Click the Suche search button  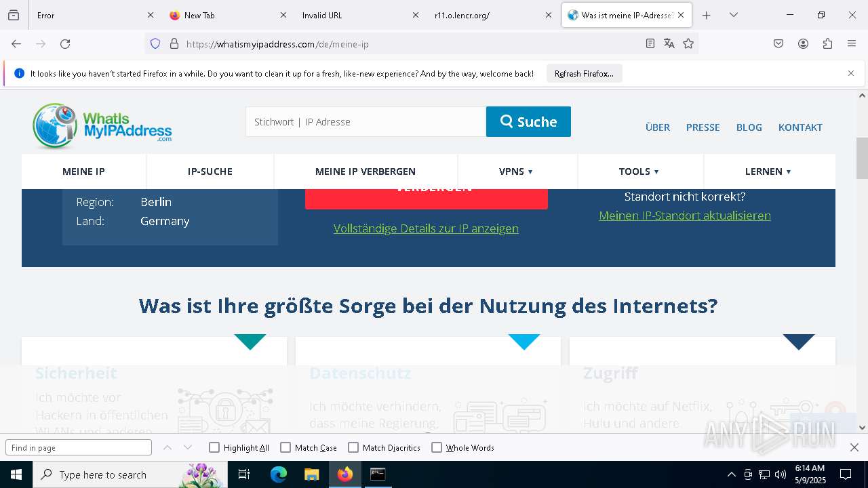click(528, 121)
